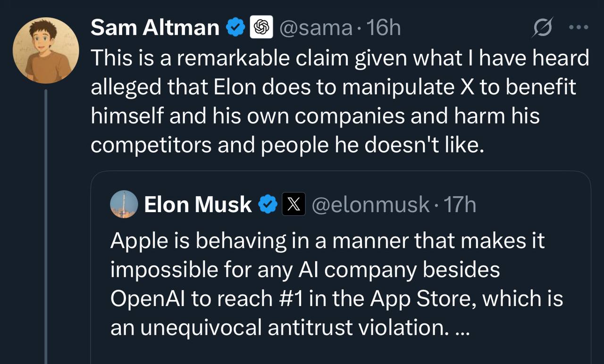
Task: Open Sam Altman's tweet text about manipulating X
Action: point(340,87)
